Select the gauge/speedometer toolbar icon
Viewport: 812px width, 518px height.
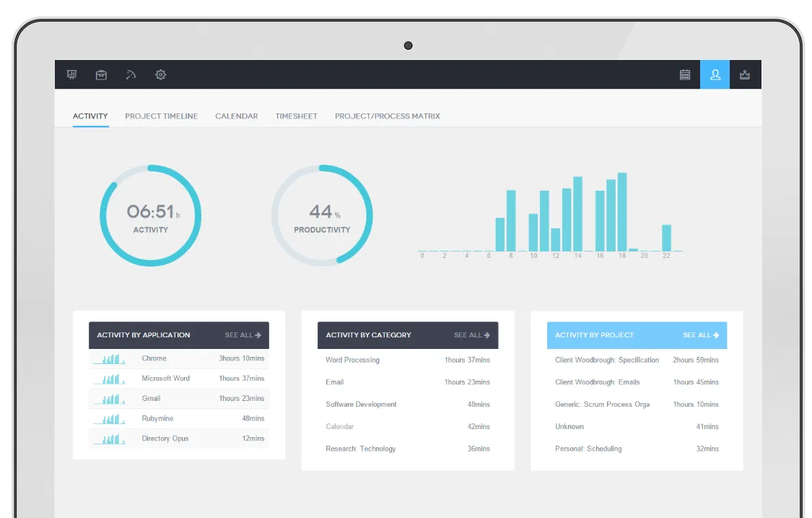click(x=131, y=74)
